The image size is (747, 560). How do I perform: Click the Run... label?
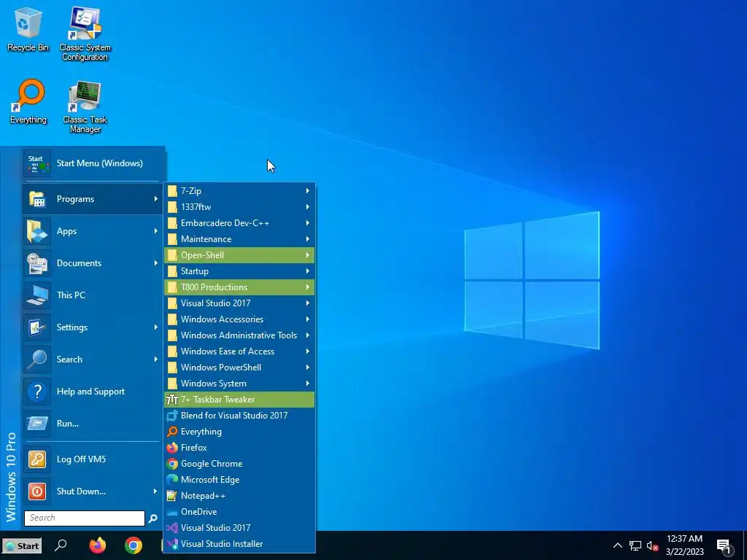[68, 424]
